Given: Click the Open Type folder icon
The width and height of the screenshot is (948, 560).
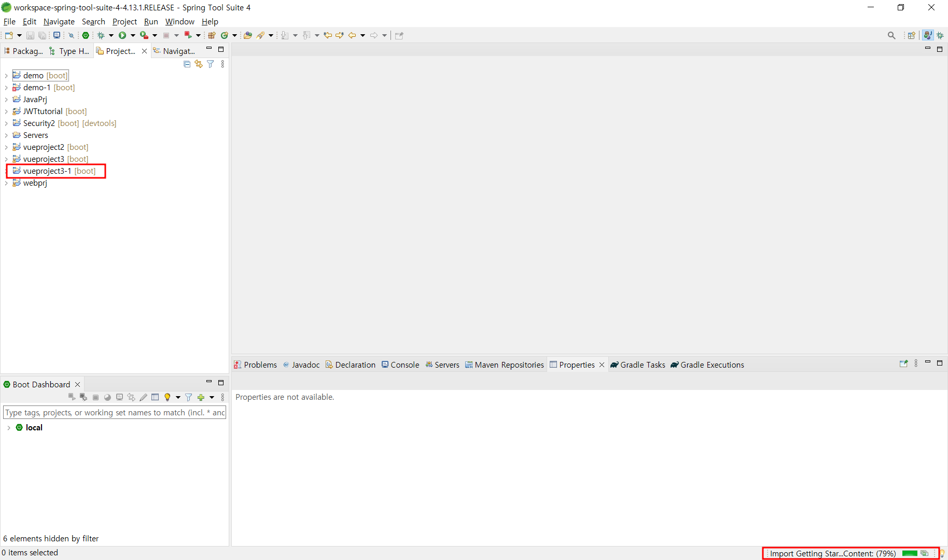Looking at the screenshot, I should tap(247, 35).
